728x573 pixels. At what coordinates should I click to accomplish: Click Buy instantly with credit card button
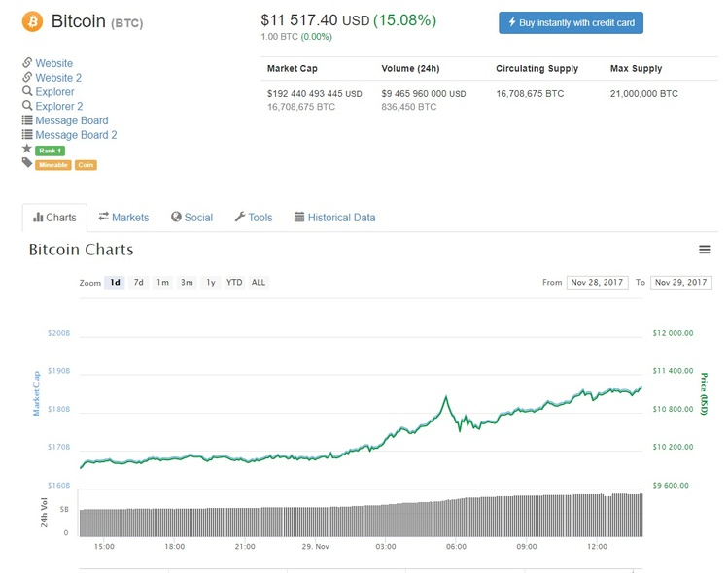click(x=572, y=22)
